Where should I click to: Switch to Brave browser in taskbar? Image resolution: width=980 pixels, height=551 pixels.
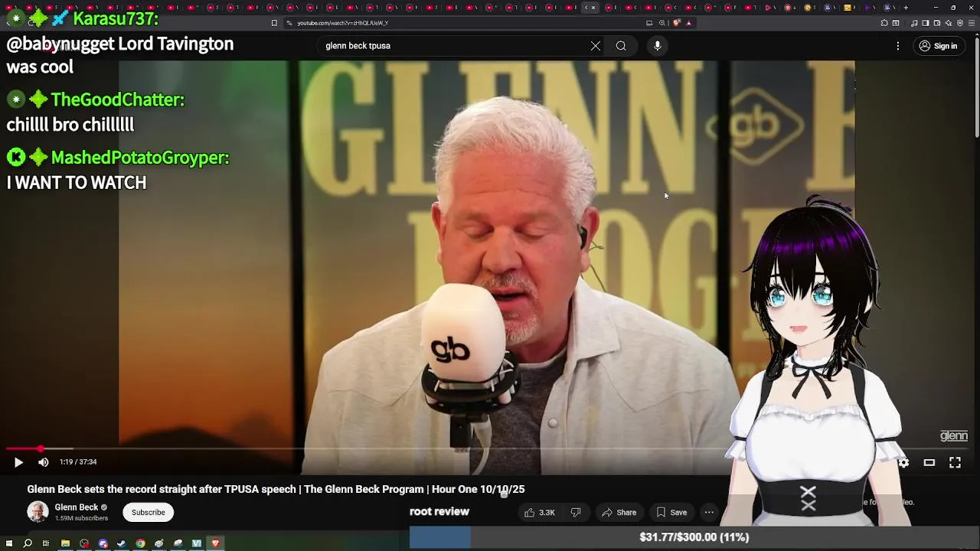(215, 543)
